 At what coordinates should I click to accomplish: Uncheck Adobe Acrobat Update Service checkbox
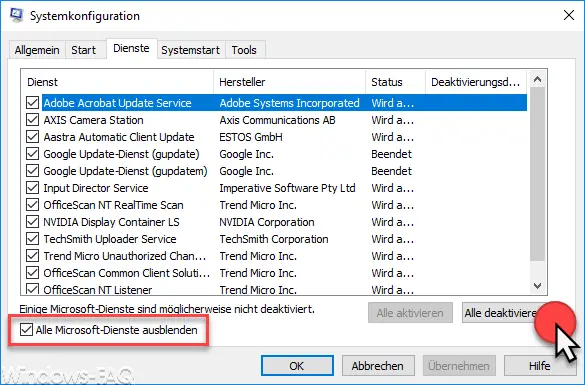click(x=32, y=103)
